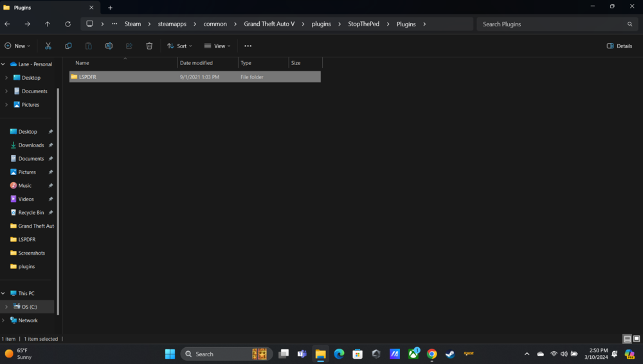
Task: Launch Microsoft Edge from taskbar
Action: point(339,354)
